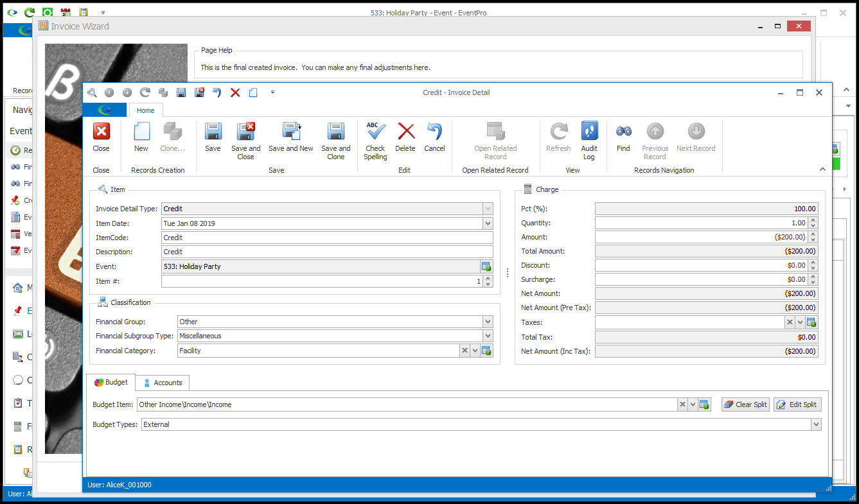
Task: Click clipboard icon in EventPro title bar
Action: click(x=84, y=12)
